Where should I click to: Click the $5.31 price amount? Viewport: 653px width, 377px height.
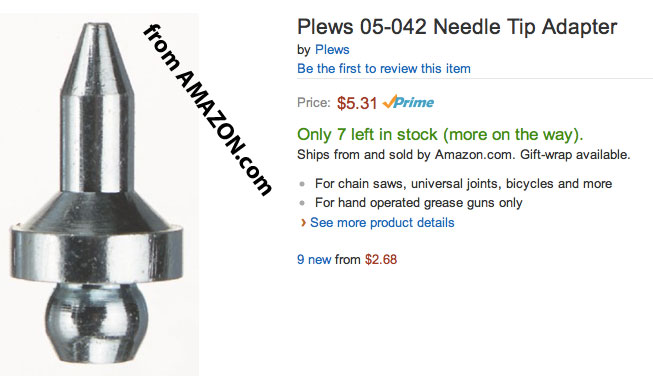tap(357, 103)
